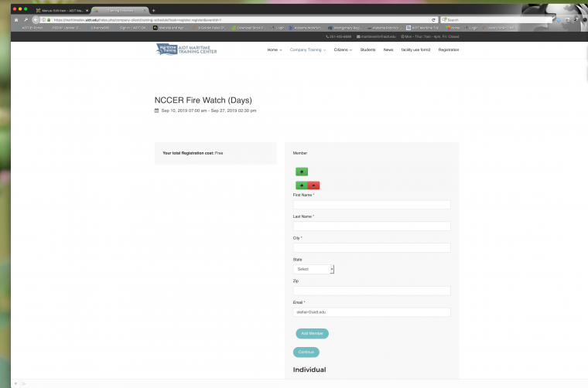The height and width of the screenshot is (388, 588).
Task: Open the Edvance360 bookmark
Action: pyautogui.click(x=100, y=28)
